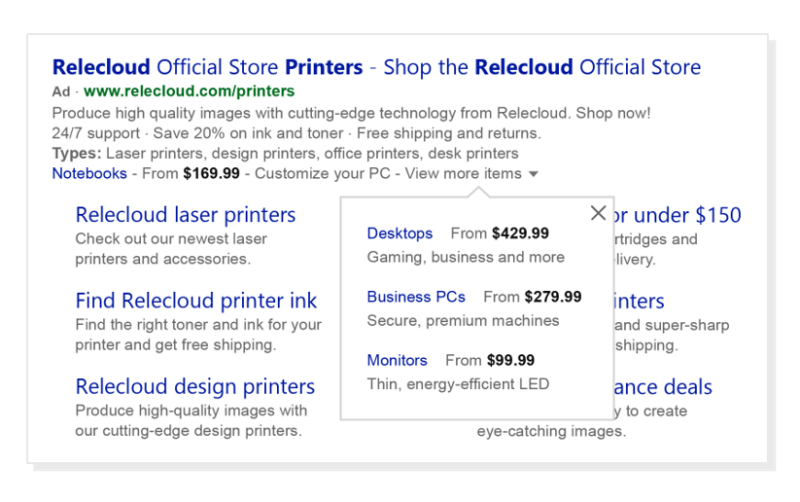The width and height of the screenshot is (800, 502).
Task: Open the Relecloud design printers sitelink
Action: pos(195,387)
